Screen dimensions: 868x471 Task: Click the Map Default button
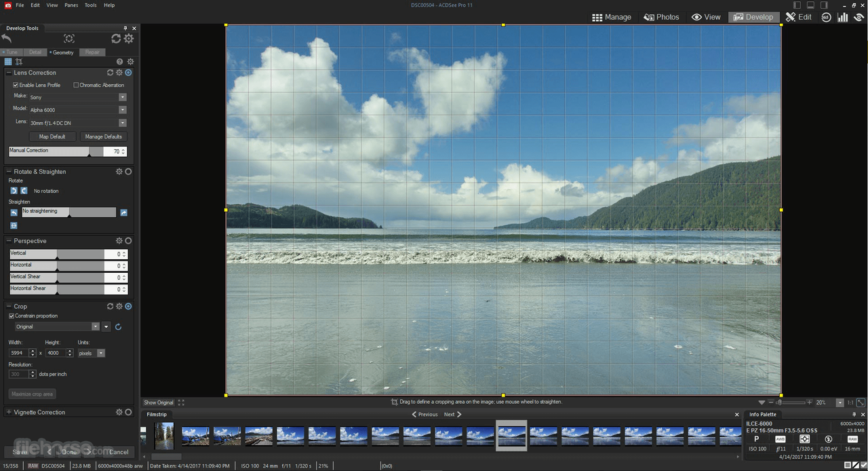(x=52, y=136)
